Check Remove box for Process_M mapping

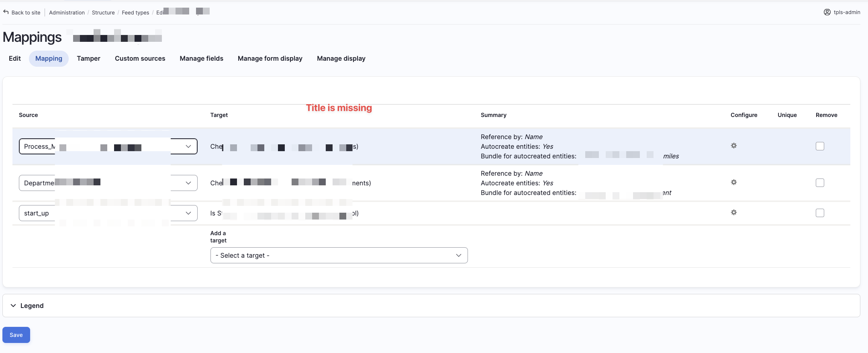pyautogui.click(x=820, y=146)
